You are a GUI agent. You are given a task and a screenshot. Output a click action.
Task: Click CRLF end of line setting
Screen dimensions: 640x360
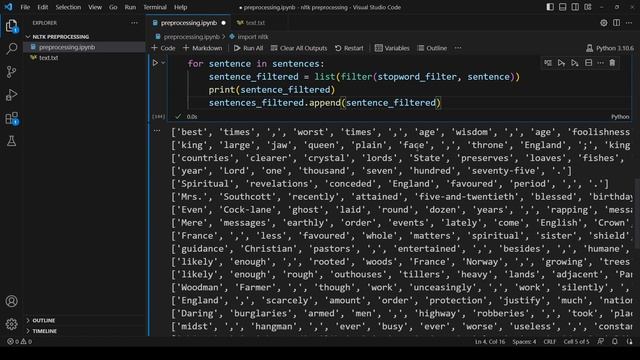[x=549, y=342]
